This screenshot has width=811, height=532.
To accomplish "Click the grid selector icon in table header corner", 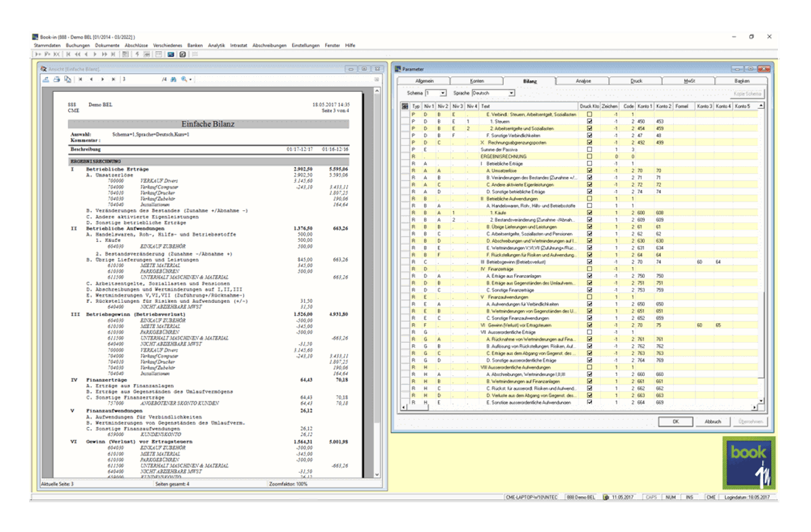I will [405, 106].
